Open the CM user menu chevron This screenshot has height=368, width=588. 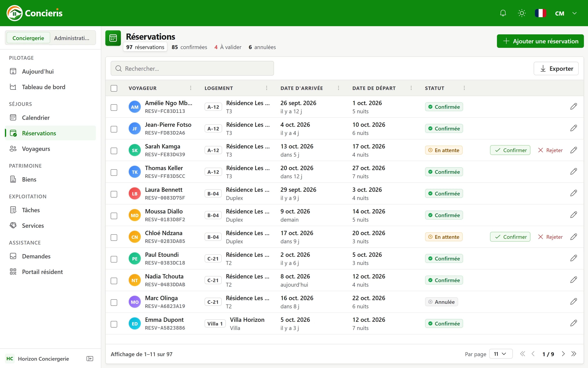click(574, 13)
